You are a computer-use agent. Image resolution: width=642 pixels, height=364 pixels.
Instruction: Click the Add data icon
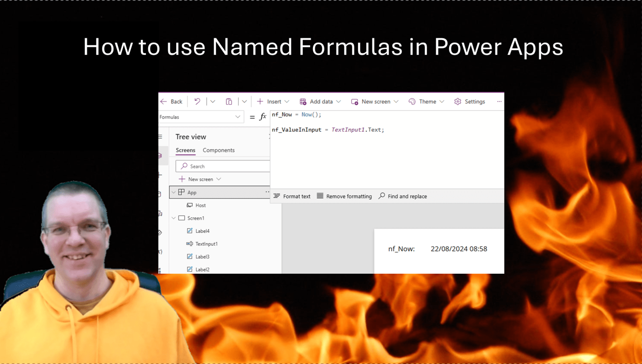point(304,102)
